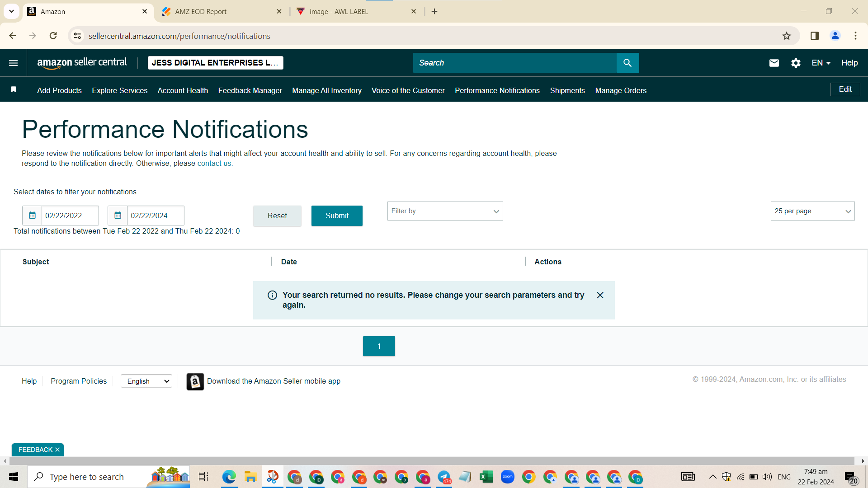Bookmark this page with the star icon

coord(787,36)
